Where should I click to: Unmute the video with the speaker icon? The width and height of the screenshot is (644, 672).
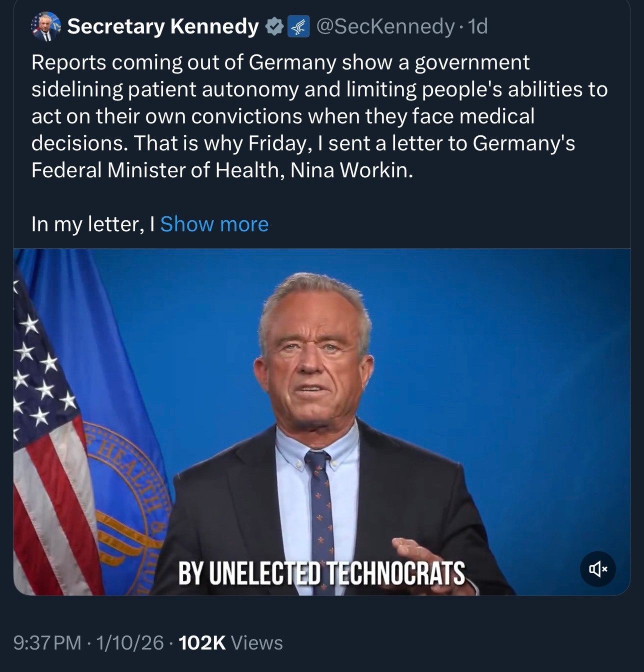click(597, 569)
